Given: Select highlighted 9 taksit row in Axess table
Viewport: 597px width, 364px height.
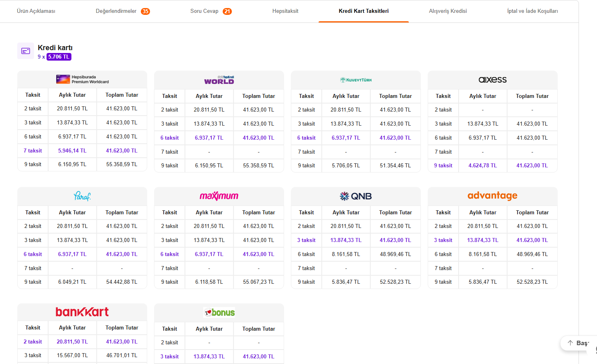Looking at the screenshot, I should [493, 165].
